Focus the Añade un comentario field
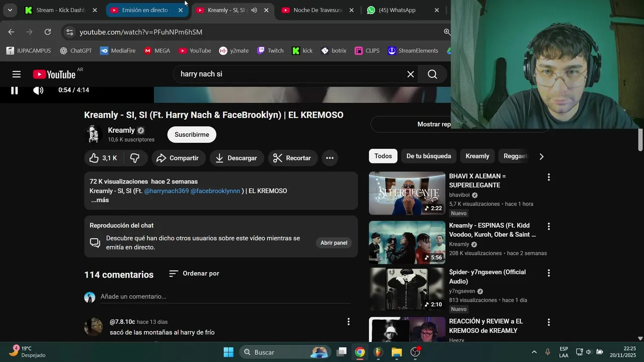The height and width of the screenshot is (362, 644). point(225,297)
